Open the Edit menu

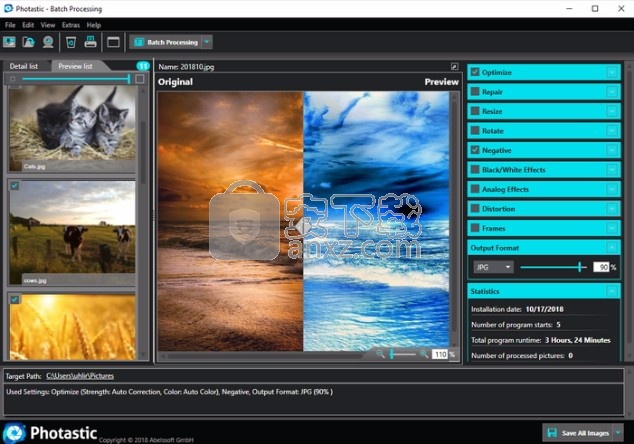click(28, 25)
